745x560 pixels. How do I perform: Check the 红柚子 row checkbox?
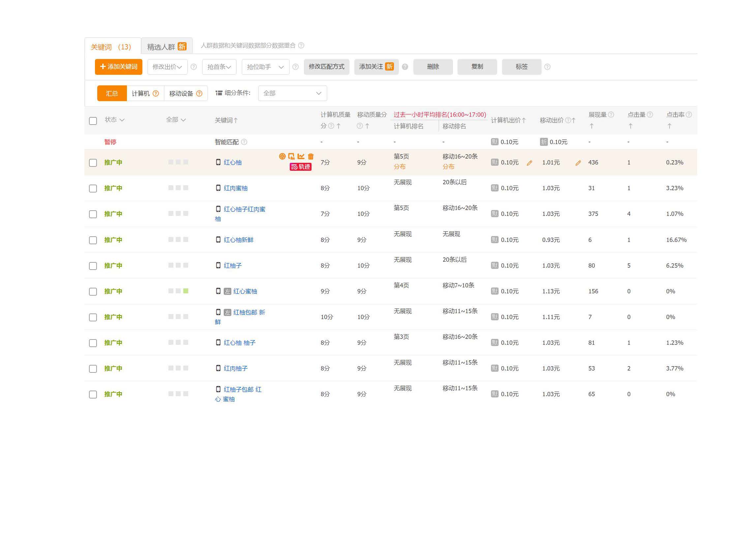click(93, 266)
